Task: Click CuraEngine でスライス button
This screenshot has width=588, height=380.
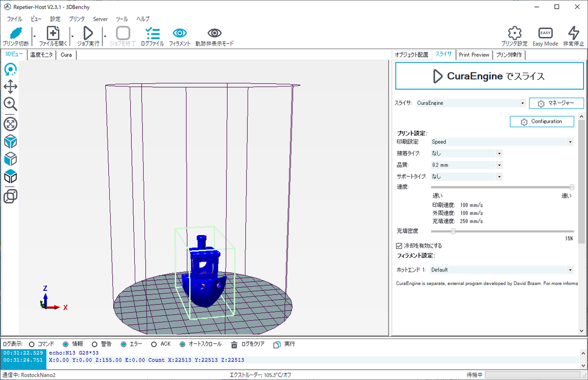Action: (x=490, y=76)
